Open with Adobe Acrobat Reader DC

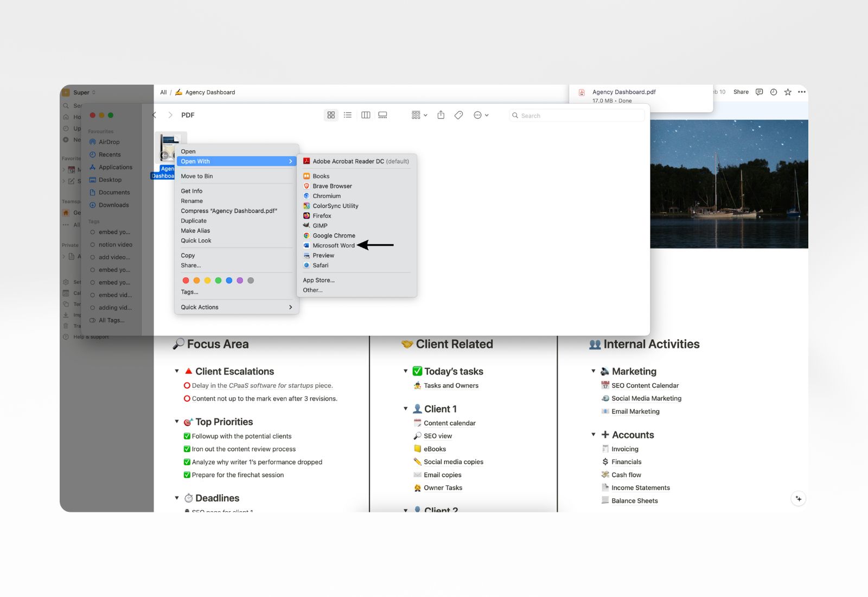[x=357, y=161]
